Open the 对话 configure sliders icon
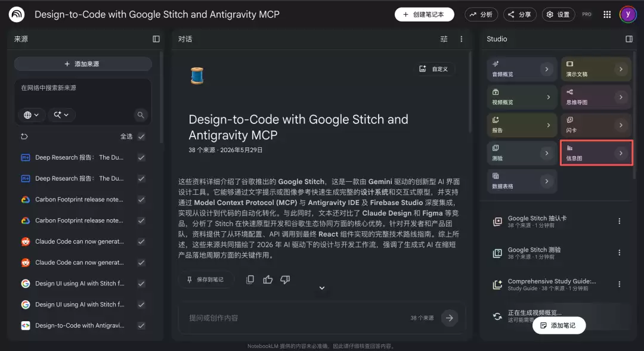This screenshot has width=644, height=351. pos(444,39)
